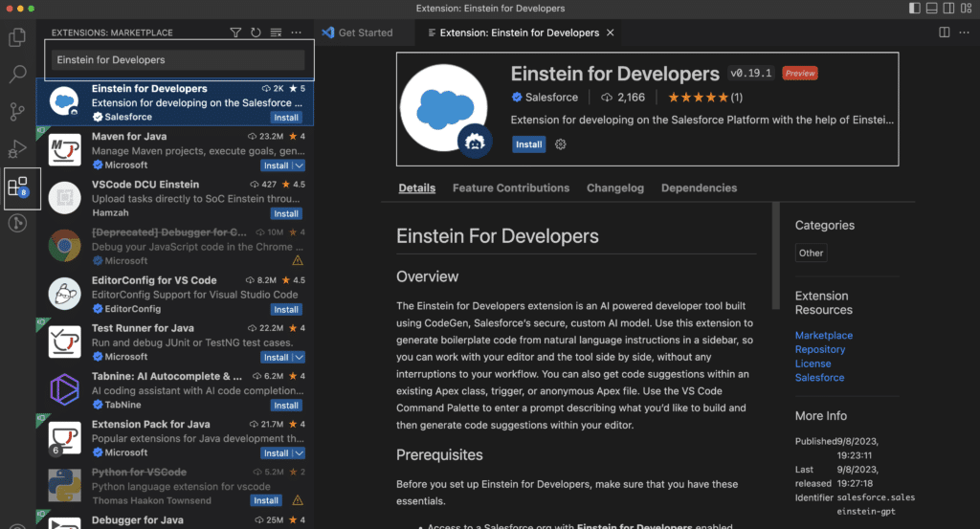Screen dimensions: 980x529
Task: Open the Explorer view in activity bar
Action: click(x=17, y=38)
